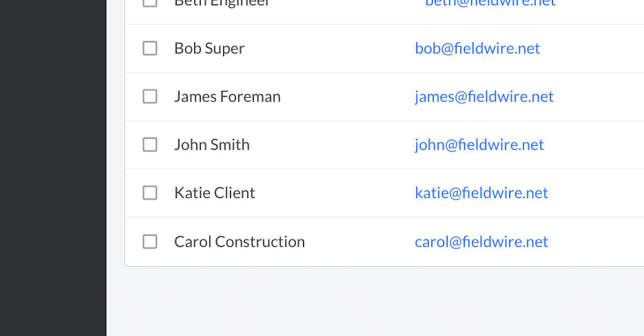644x336 pixels.
Task: Click the james@fieldwire.net email address
Action: [x=484, y=96]
